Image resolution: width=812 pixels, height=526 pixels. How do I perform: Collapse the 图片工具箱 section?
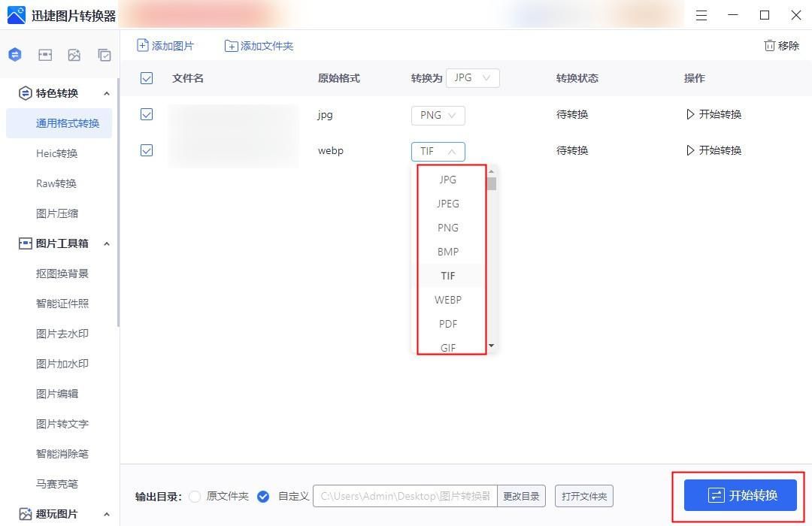(107, 244)
